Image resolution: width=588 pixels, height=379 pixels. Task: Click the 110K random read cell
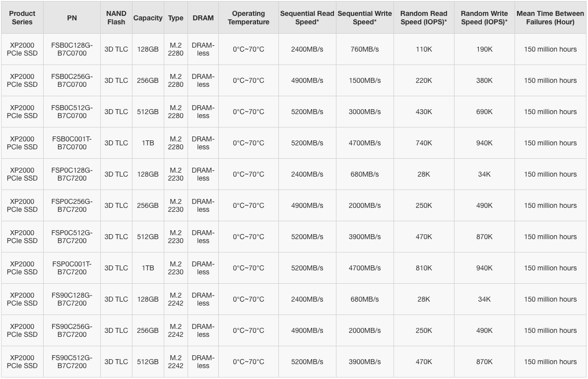pos(424,49)
